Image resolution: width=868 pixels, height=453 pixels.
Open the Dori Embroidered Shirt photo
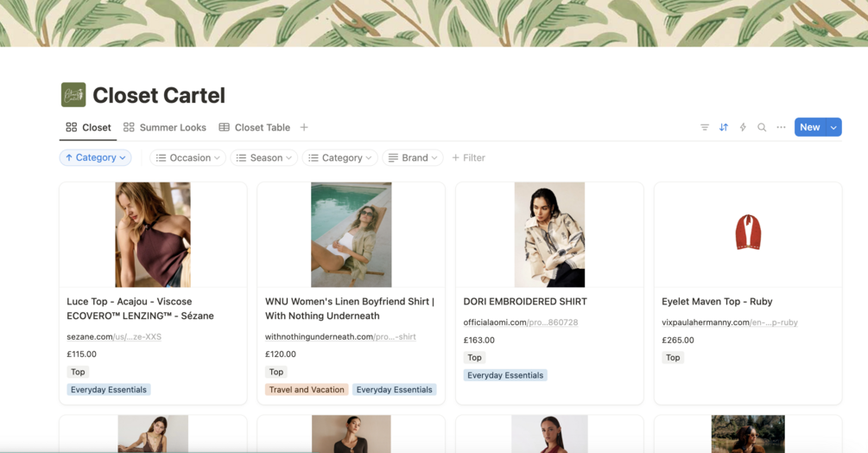(x=549, y=235)
